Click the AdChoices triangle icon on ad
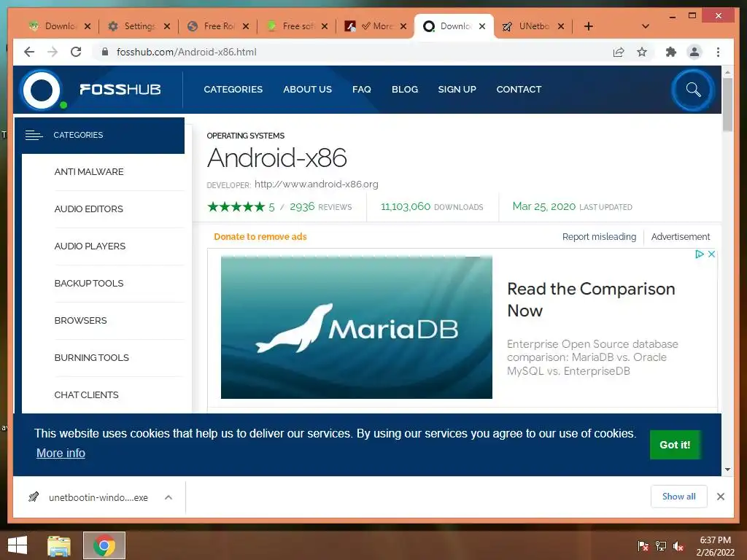The height and width of the screenshot is (560, 747). pos(699,254)
